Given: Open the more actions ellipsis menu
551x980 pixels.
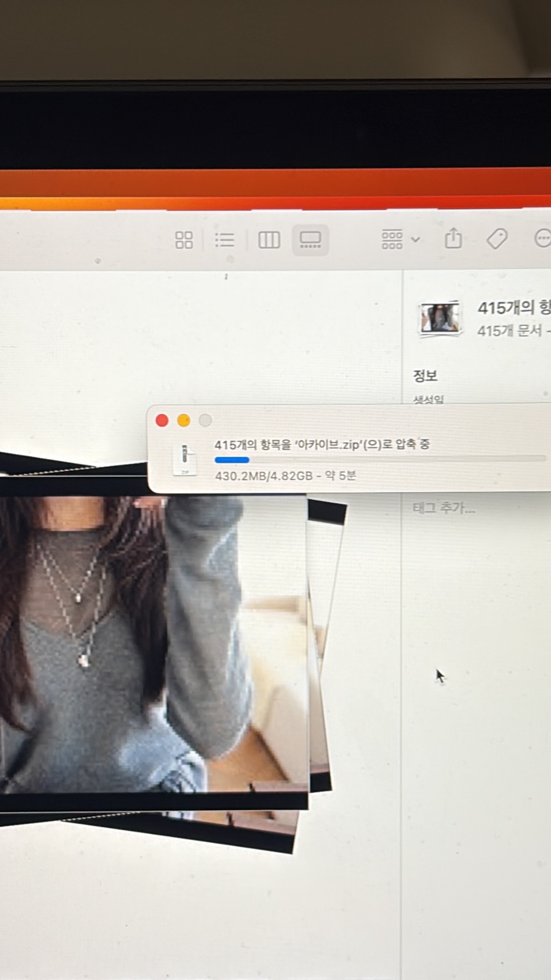Looking at the screenshot, I should click(543, 239).
